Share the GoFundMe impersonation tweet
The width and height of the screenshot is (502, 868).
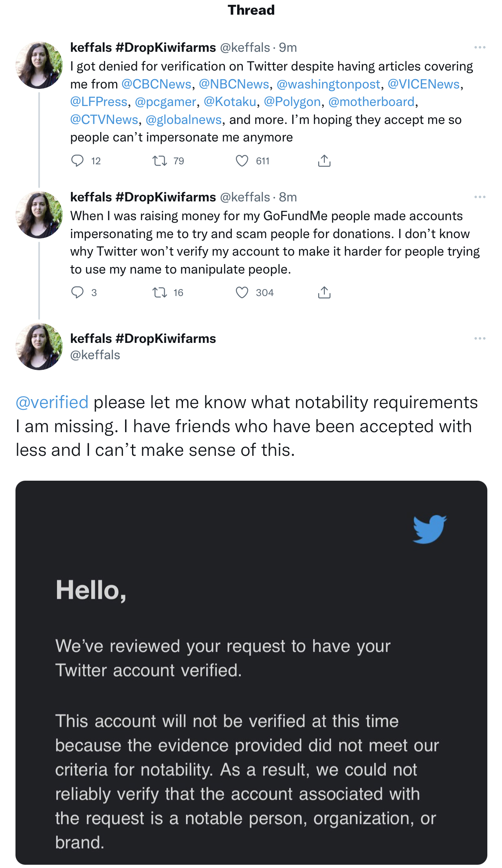coord(324,292)
